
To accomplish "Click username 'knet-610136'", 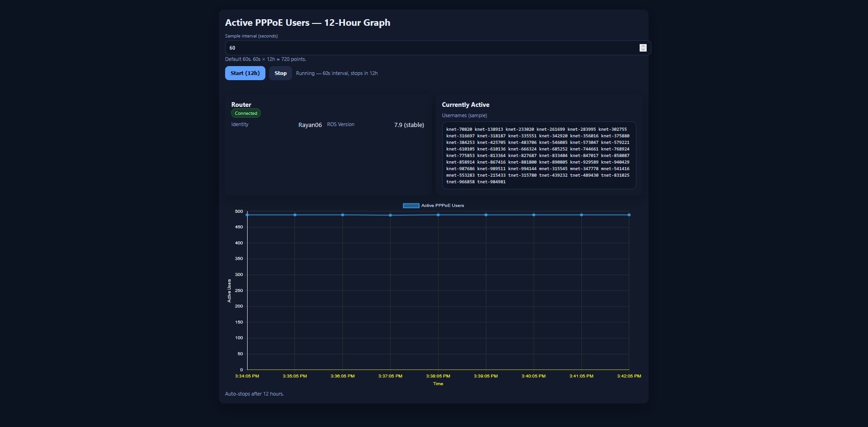I will click(x=491, y=149).
